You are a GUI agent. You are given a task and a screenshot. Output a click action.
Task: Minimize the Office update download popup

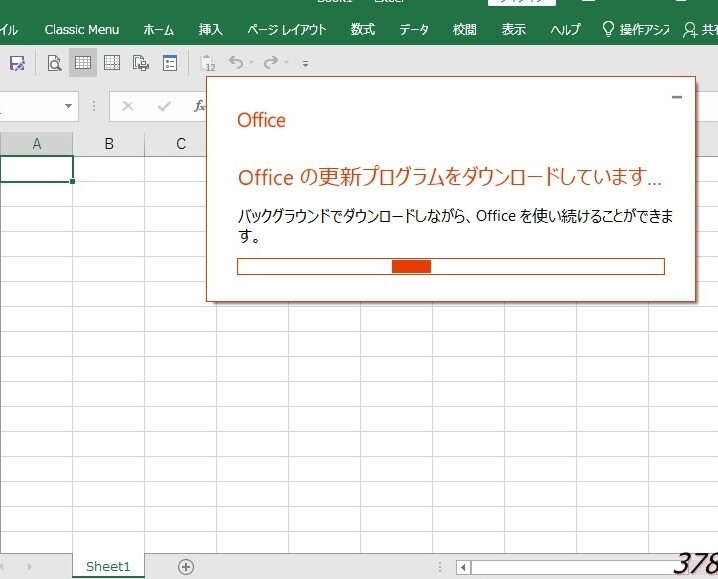click(677, 97)
